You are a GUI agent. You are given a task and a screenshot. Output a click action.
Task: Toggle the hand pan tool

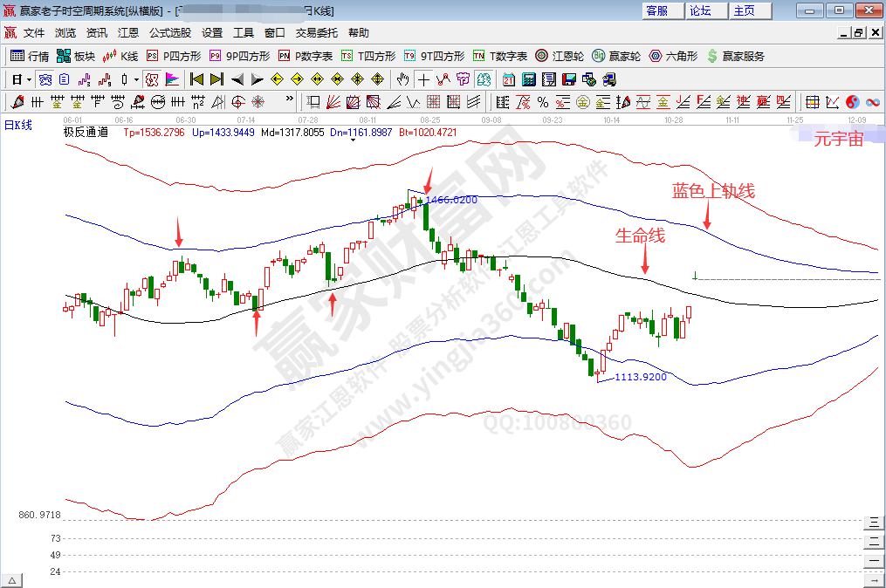click(403, 79)
